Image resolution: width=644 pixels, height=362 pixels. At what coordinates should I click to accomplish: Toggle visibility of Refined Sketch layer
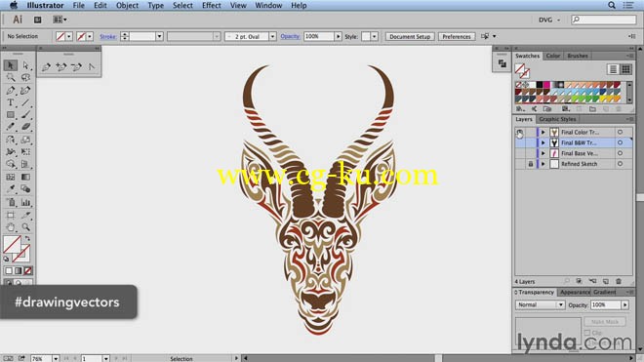coord(520,164)
